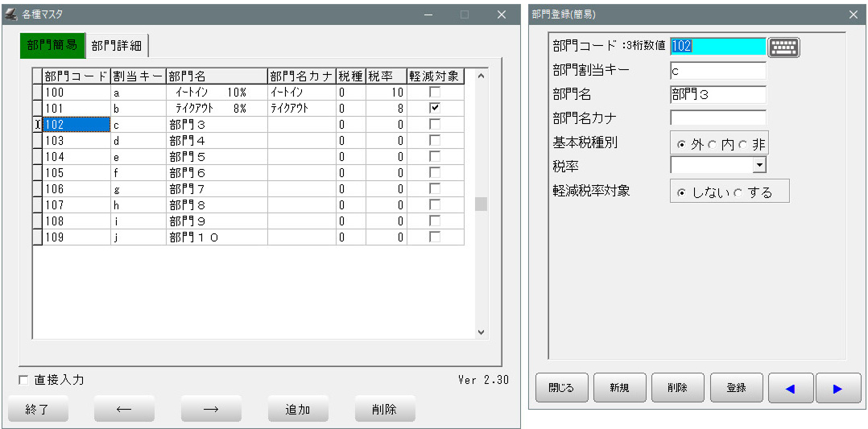Select the 内 radio button for 基本税種別

[712, 146]
